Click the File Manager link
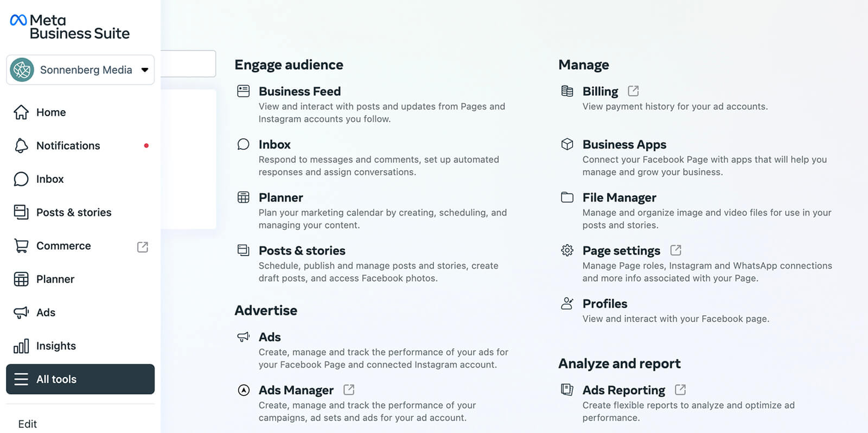Viewport: 868px width, 433px height. 619,197
